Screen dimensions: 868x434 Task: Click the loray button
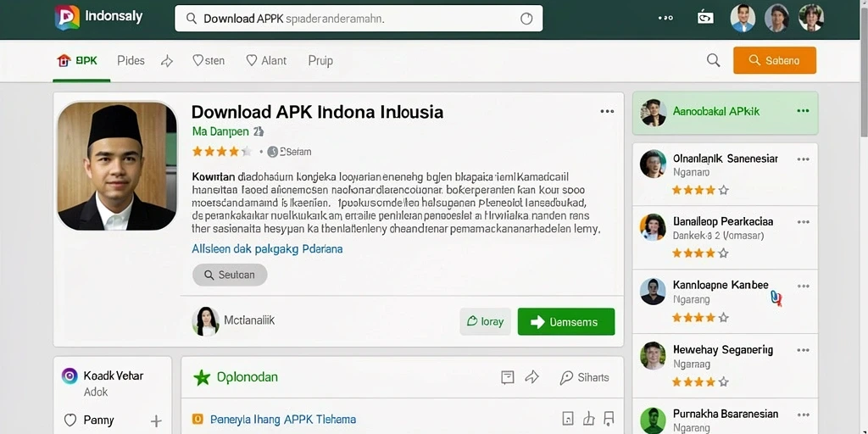[486, 321]
